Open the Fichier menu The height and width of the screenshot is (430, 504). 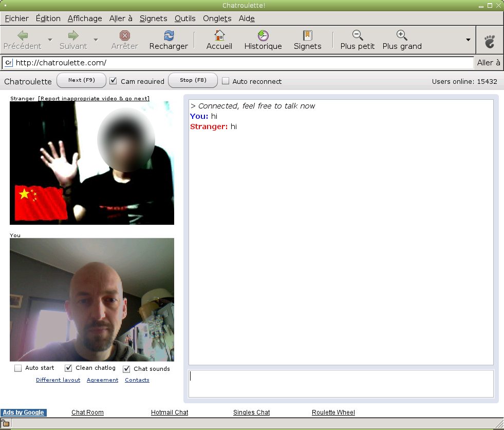17,19
